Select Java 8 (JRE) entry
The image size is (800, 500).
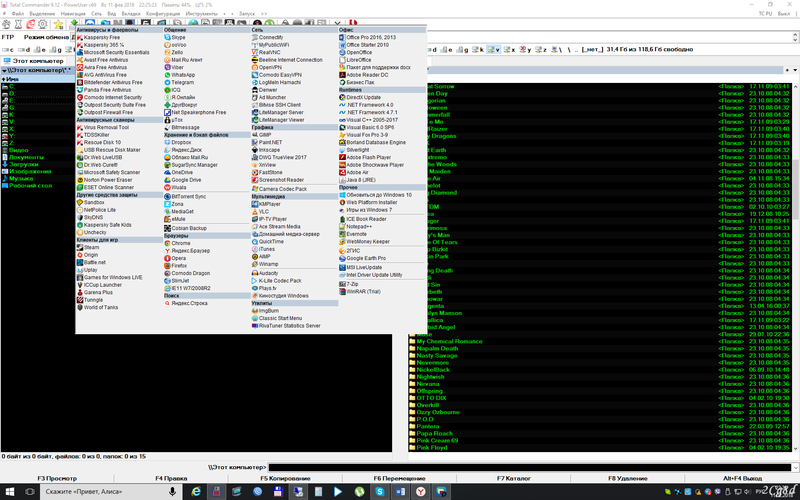click(x=358, y=180)
